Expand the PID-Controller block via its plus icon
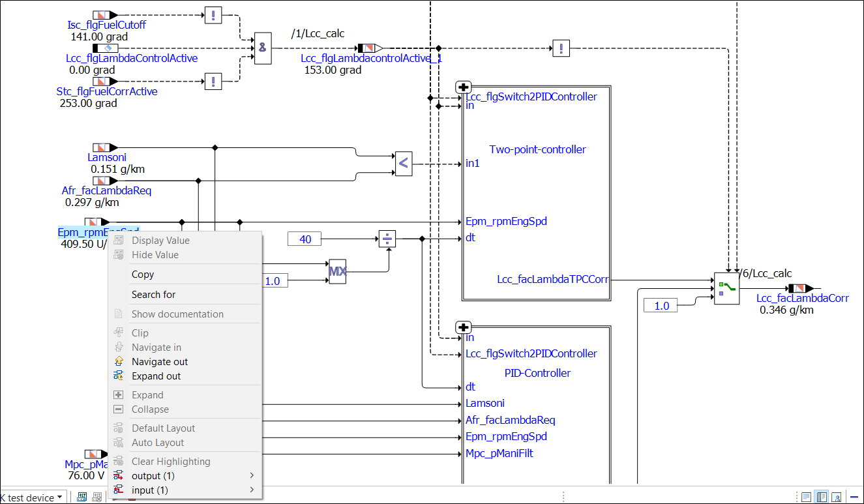 463,327
